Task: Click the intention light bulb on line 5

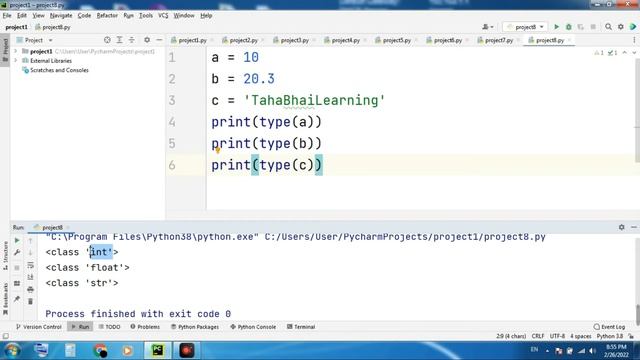Action: click(218, 151)
